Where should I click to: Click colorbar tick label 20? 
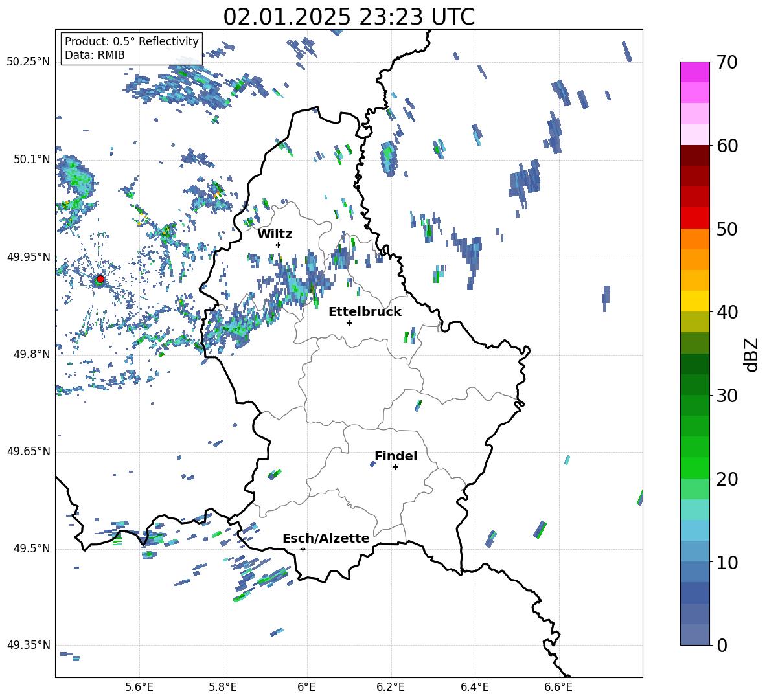[727, 479]
